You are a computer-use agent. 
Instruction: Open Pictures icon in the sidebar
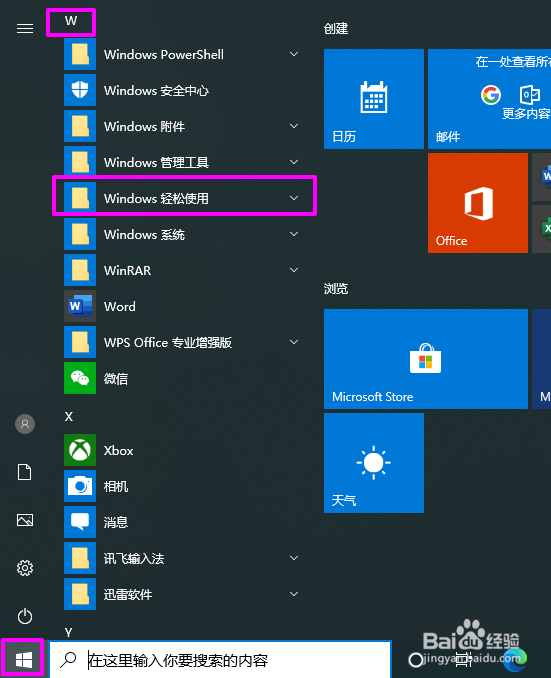tap(25, 520)
